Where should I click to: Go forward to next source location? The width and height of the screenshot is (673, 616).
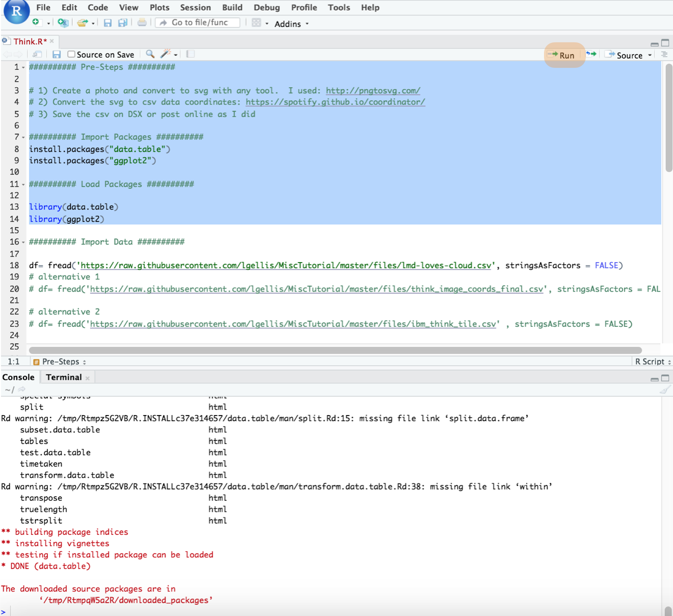pyautogui.click(x=18, y=54)
